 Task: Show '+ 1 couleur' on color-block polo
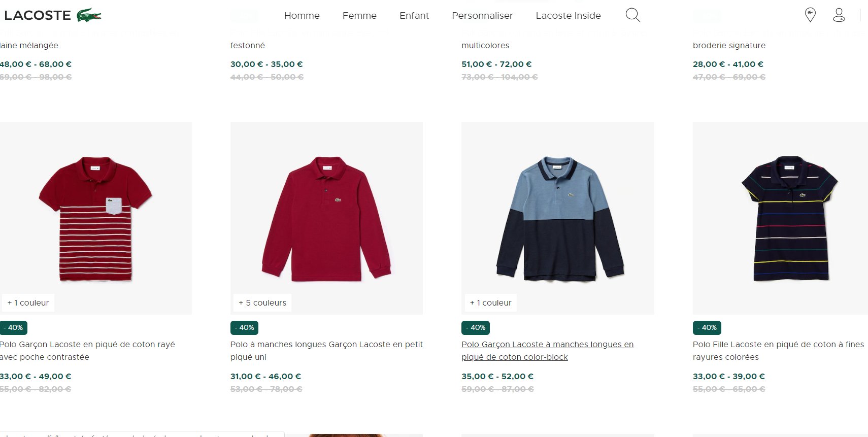[491, 302]
